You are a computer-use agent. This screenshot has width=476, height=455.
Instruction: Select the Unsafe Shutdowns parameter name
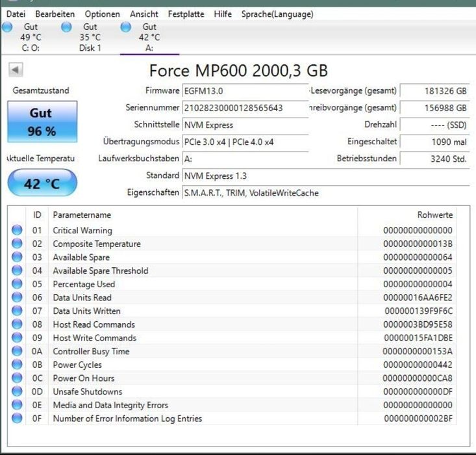88,391
